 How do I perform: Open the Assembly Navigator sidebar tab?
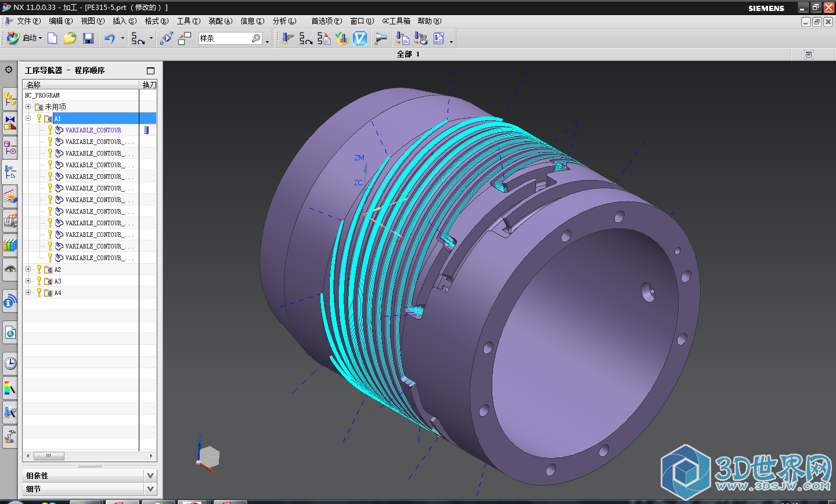(10, 99)
